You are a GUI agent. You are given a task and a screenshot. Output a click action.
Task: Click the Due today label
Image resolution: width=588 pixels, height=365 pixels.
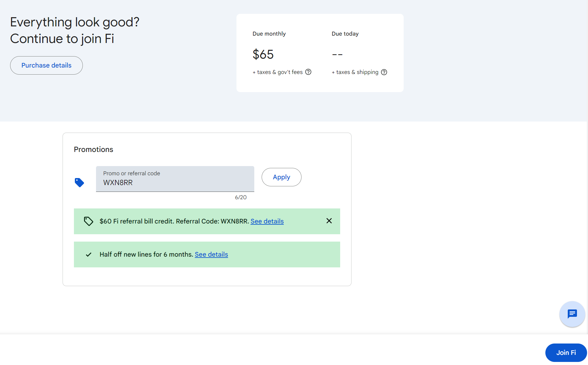point(345,34)
